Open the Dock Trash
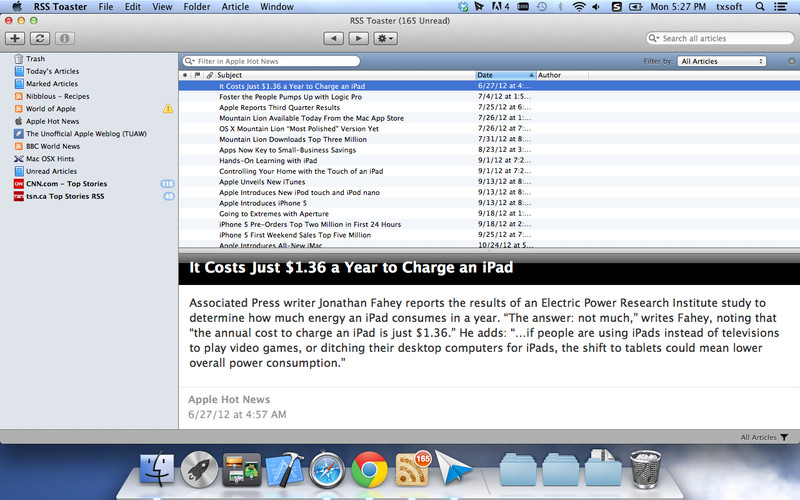Viewport: 800px width, 500px height. point(645,469)
